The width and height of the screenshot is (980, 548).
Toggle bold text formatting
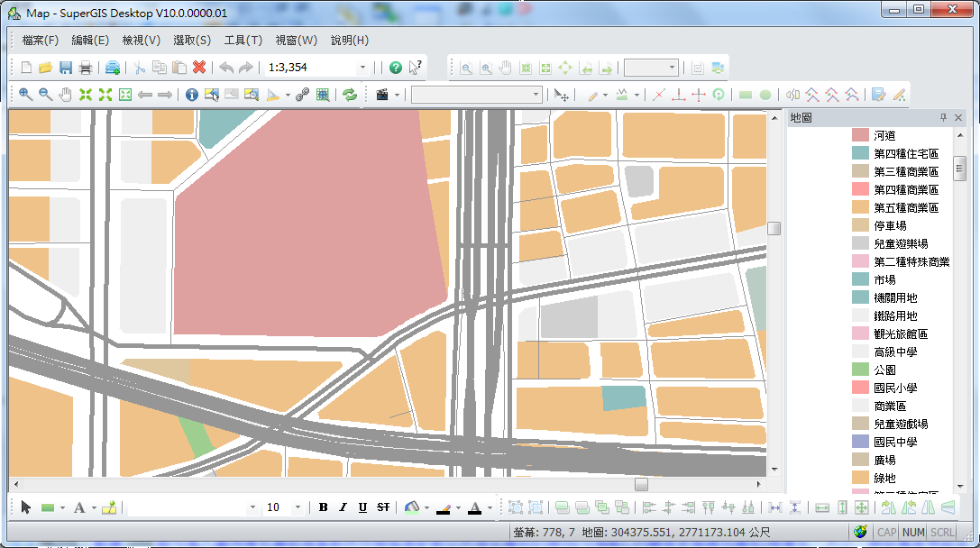pyautogui.click(x=323, y=507)
